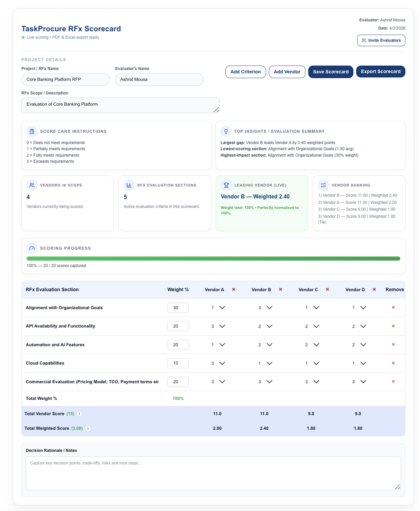Remove the API Availability and Functionality row
Viewport: 420px width, 511px height.
[393, 326]
